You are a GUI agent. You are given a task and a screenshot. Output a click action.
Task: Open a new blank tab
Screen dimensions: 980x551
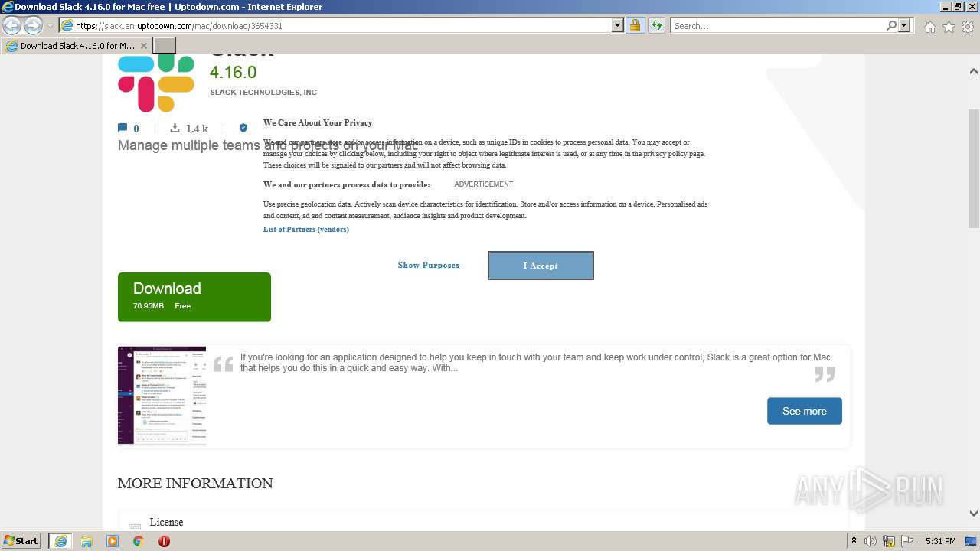pos(165,46)
